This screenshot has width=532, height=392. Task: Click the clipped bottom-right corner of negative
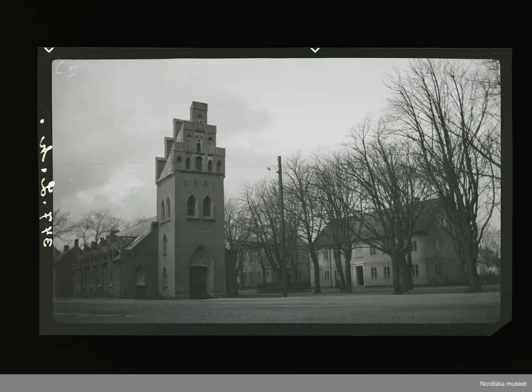(x=503, y=329)
